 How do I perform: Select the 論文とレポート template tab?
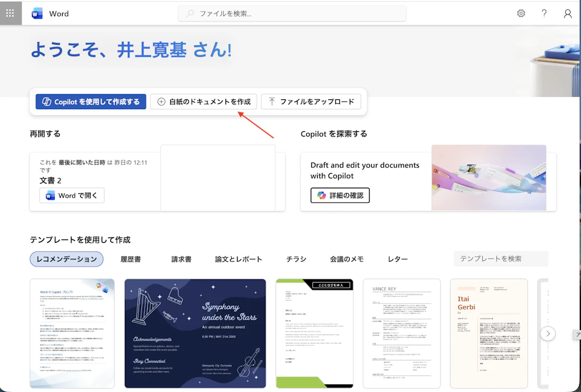[x=238, y=259]
